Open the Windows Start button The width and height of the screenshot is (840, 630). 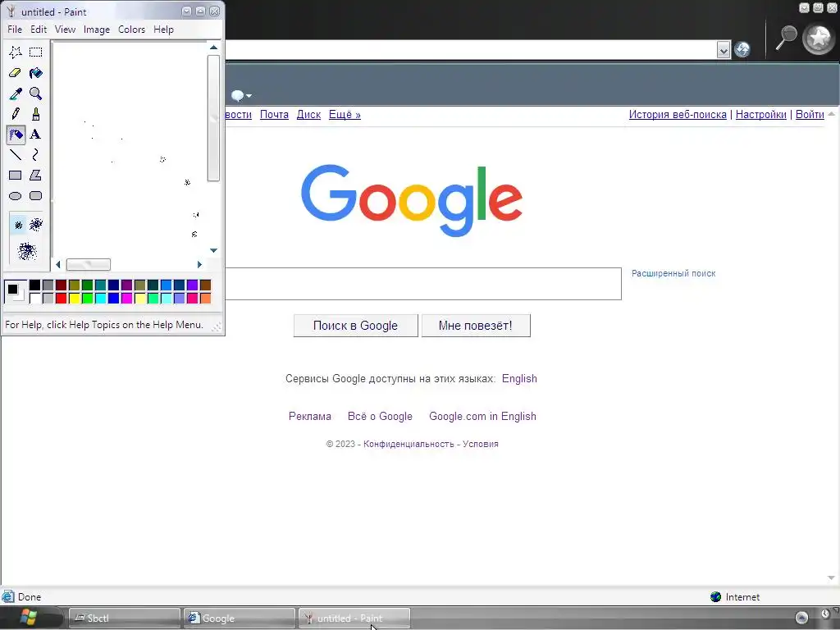coord(28,618)
